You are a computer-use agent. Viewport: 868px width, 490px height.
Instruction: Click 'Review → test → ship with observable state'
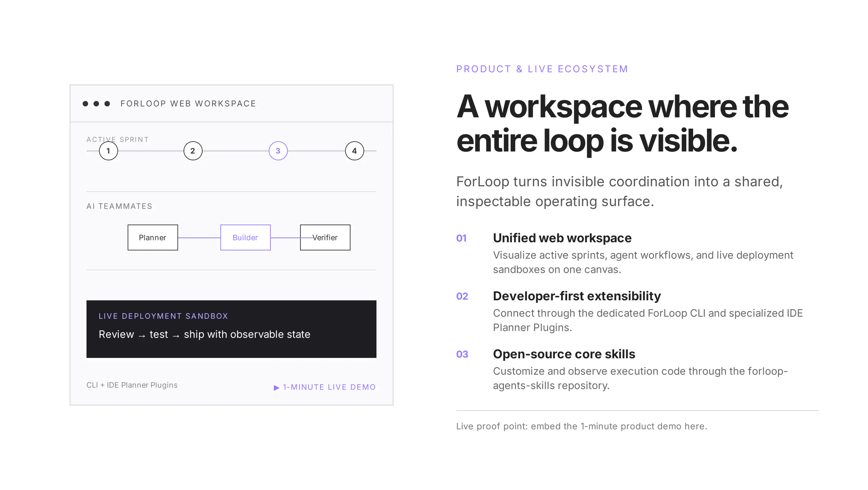pos(205,335)
